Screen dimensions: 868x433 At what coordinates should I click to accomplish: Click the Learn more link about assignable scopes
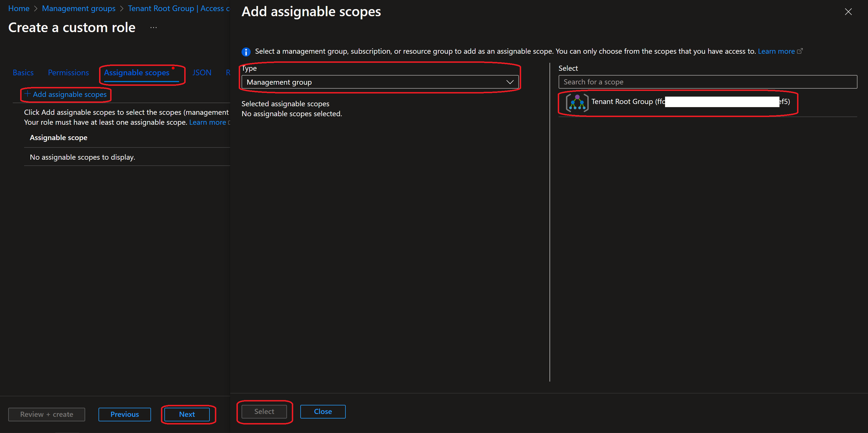[x=207, y=122]
